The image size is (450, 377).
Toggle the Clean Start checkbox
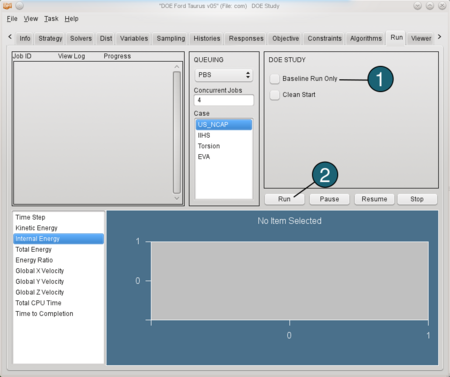pos(275,95)
